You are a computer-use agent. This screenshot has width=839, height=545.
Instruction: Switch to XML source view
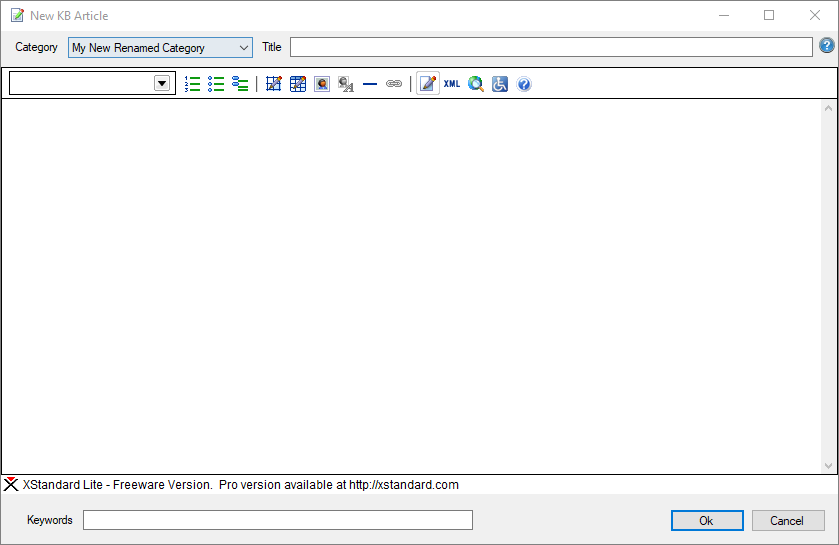click(x=452, y=84)
